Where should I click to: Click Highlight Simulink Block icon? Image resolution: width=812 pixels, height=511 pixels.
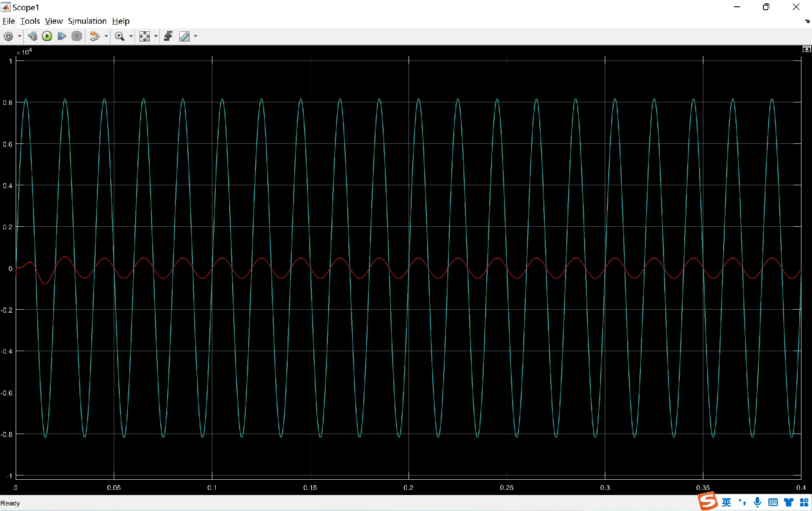(x=95, y=36)
